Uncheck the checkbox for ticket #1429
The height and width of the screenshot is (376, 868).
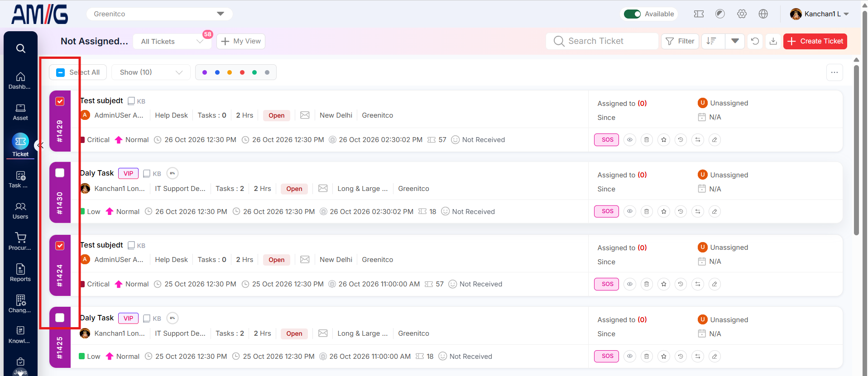(60, 101)
